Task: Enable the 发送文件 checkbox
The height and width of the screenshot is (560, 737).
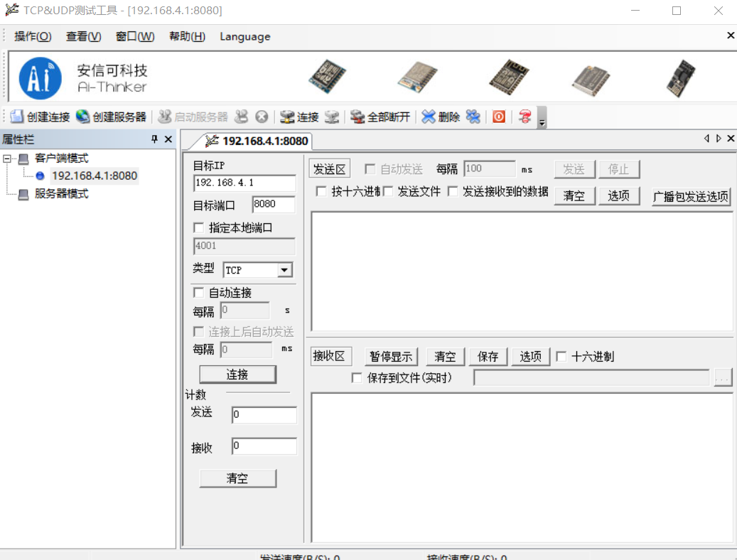Action: [x=388, y=191]
